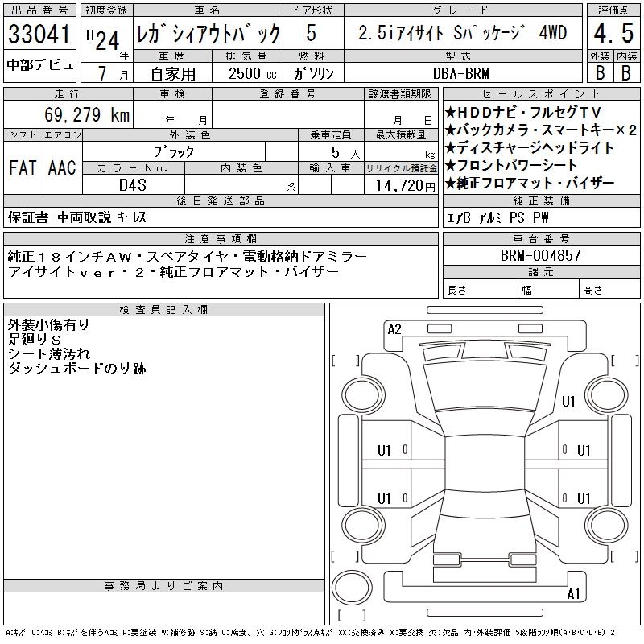Click U1 mark on left rear door

384,498
